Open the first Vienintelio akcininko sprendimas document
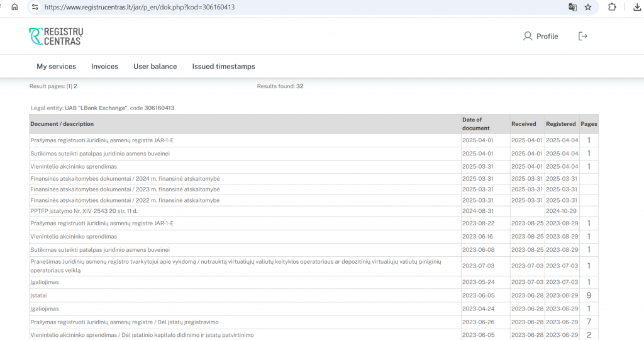The height and width of the screenshot is (340, 644). click(74, 166)
